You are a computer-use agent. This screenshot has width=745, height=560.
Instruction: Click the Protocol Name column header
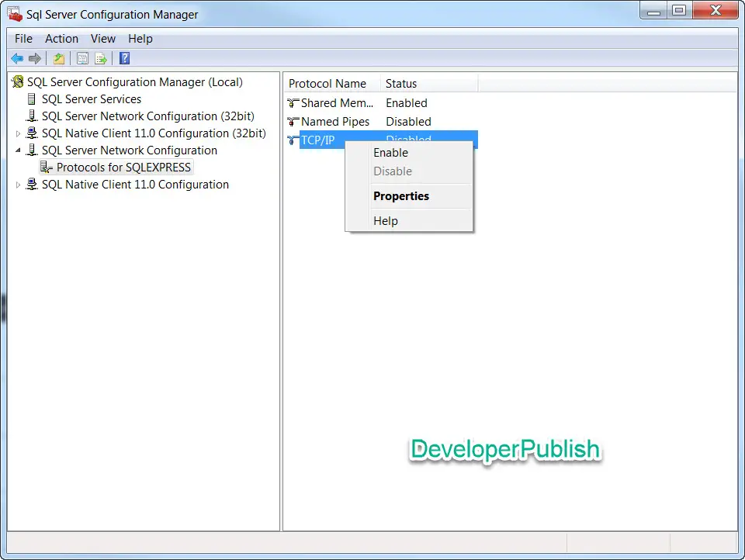[x=332, y=84]
